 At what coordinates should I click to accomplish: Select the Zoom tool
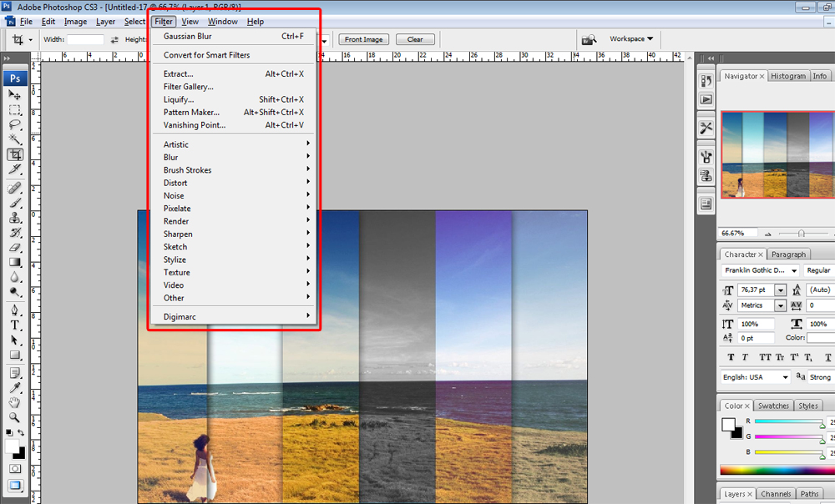point(15,418)
